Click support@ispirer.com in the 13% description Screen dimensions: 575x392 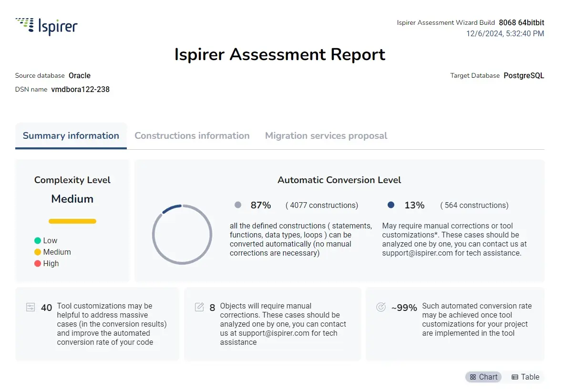[418, 253]
